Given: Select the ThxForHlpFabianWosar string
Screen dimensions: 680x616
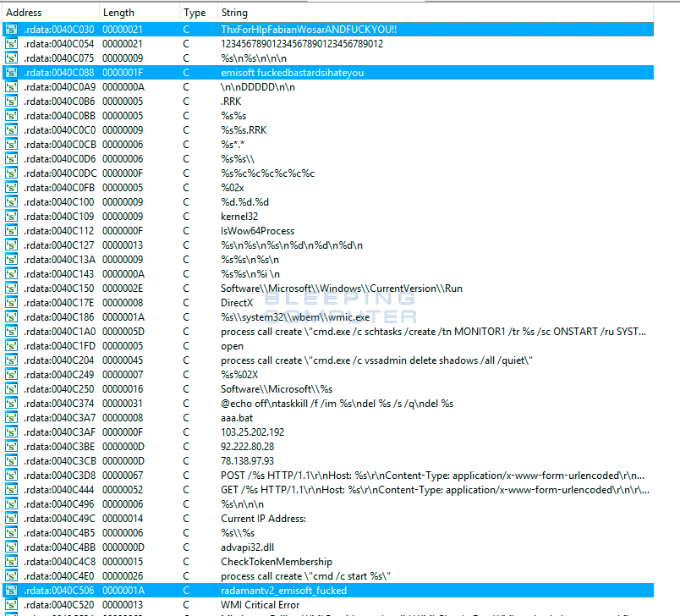Looking at the screenshot, I should pyautogui.click(x=309, y=30).
